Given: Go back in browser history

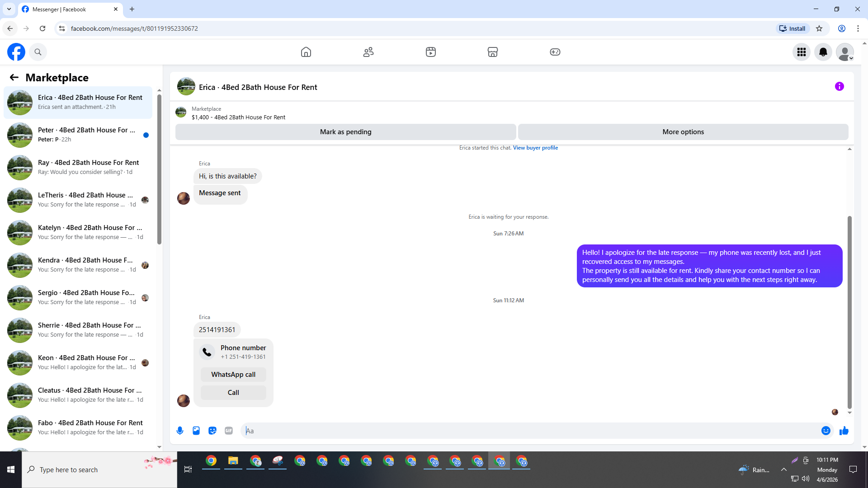Looking at the screenshot, I should click(10, 28).
